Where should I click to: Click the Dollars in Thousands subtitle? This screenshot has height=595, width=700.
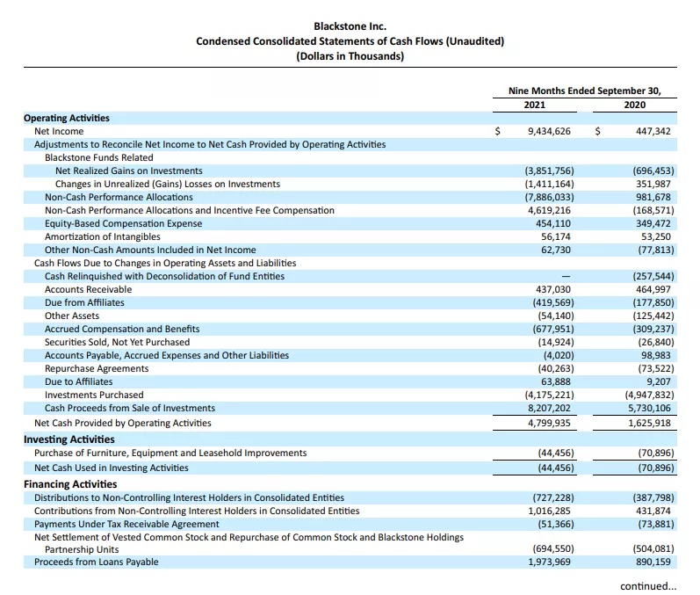pyautogui.click(x=350, y=56)
